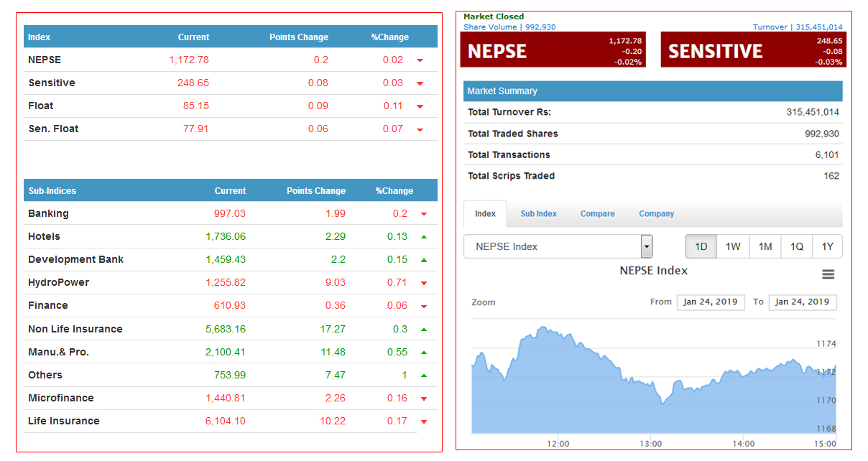Open the Compare tab
Screen dimensions: 868x461
pos(598,213)
